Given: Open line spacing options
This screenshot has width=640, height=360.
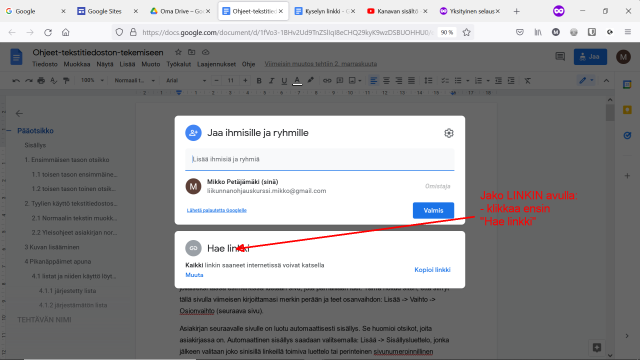Looking at the screenshot, I should (x=428, y=81).
